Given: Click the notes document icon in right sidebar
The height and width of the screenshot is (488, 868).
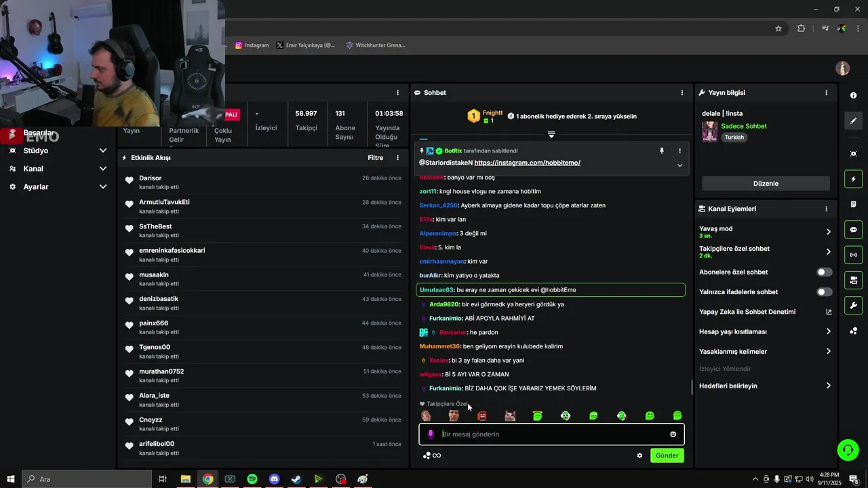Looking at the screenshot, I should coord(853,204).
